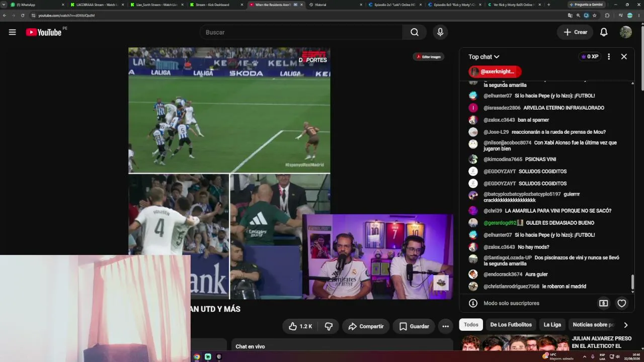
Task: Click chat user @SantiagoLozada-UP
Action: pos(508,258)
